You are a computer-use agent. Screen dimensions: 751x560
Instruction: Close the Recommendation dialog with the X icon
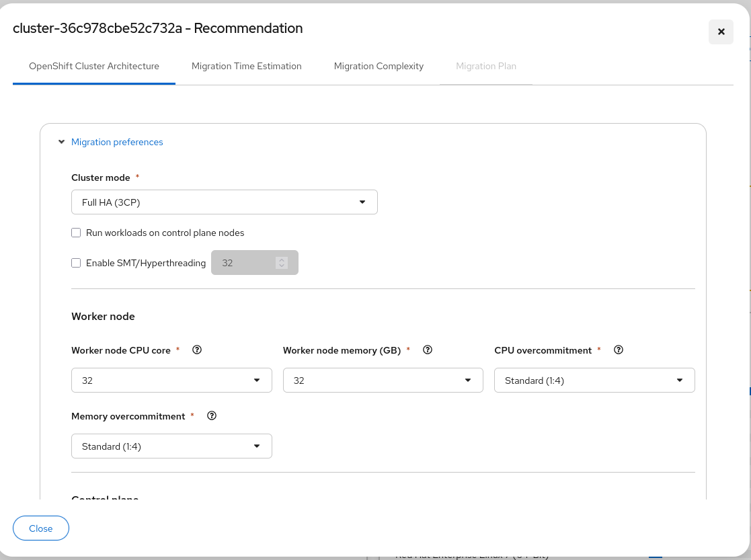click(x=721, y=32)
